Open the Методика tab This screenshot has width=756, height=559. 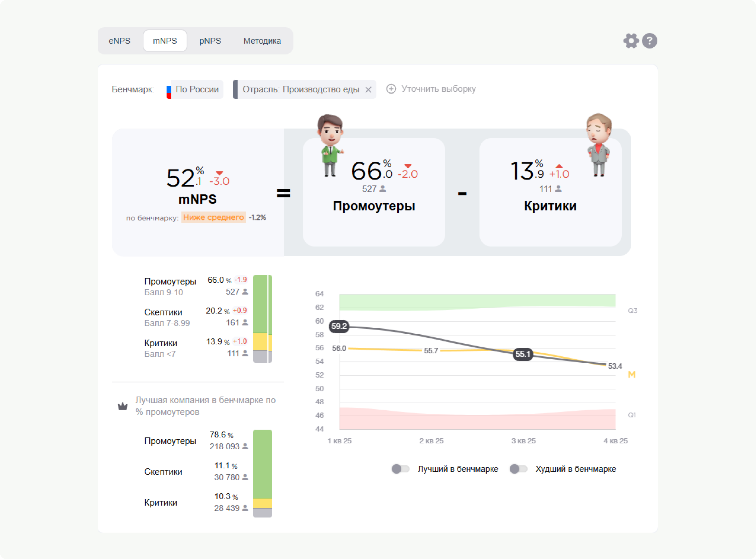coord(262,41)
